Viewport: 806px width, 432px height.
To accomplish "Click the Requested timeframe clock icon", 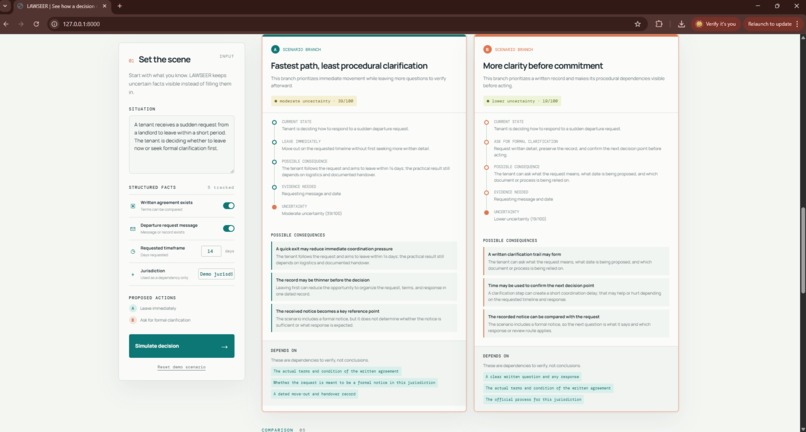I will (x=133, y=251).
